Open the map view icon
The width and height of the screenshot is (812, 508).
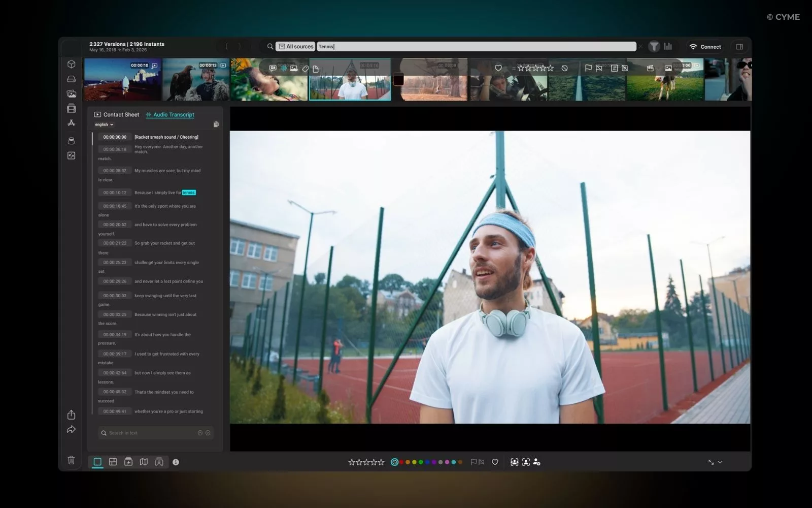[144, 462]
